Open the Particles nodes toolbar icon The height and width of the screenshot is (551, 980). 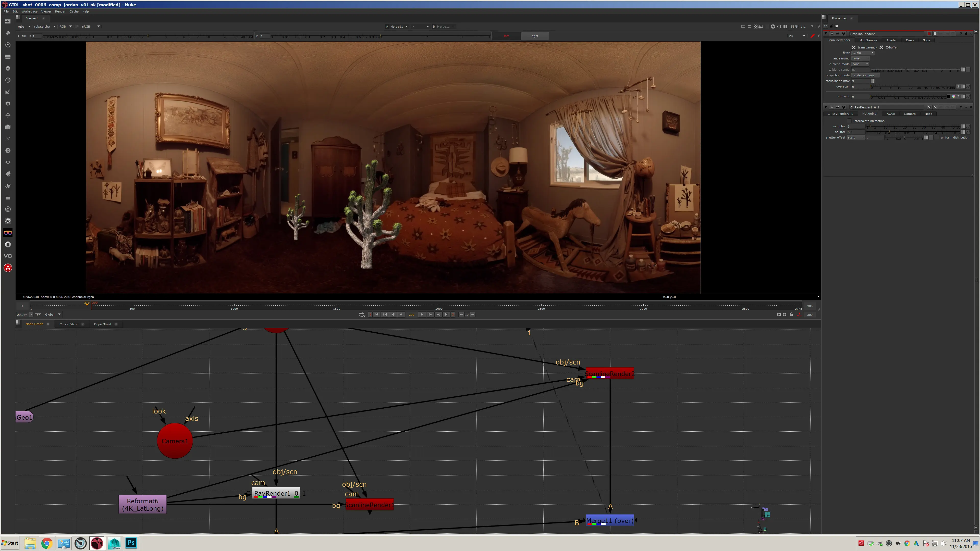tap(8, 139)
